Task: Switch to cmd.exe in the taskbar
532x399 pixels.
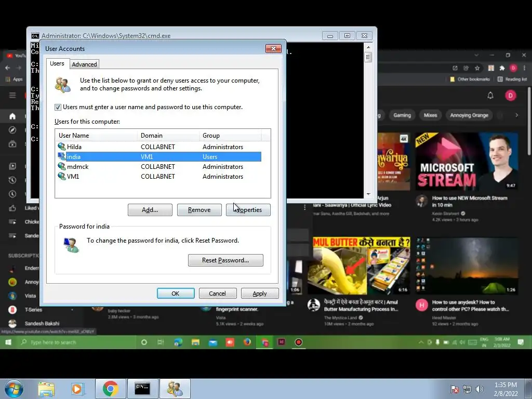Action: coord(142,389)
